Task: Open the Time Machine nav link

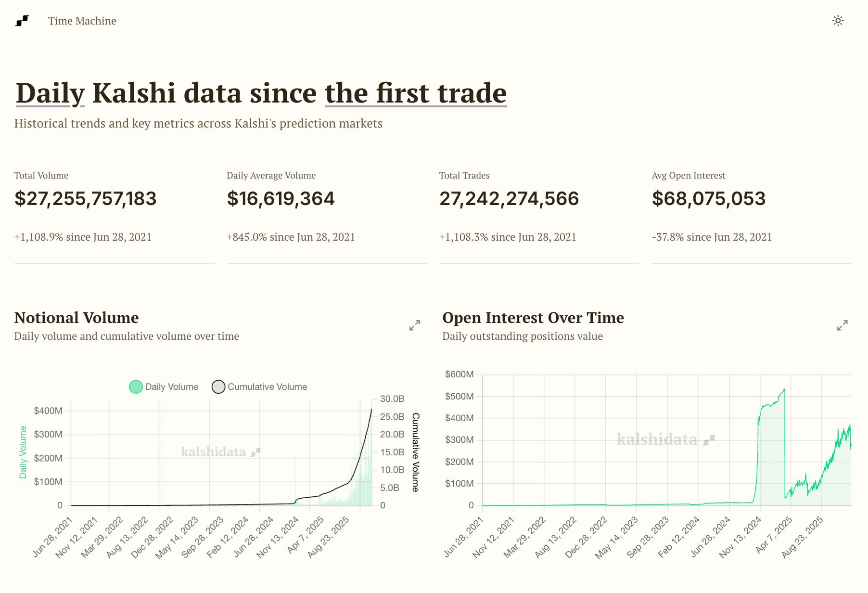Action: pos(82,21)
